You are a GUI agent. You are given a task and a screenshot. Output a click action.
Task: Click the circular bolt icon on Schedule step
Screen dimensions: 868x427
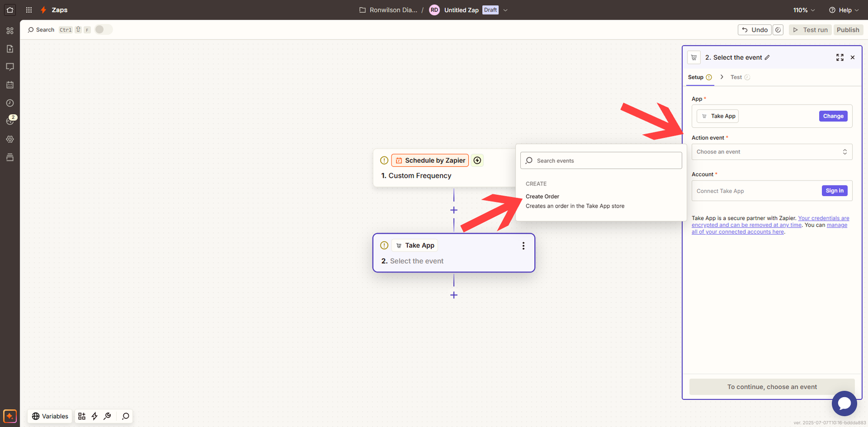pos(477,160)
